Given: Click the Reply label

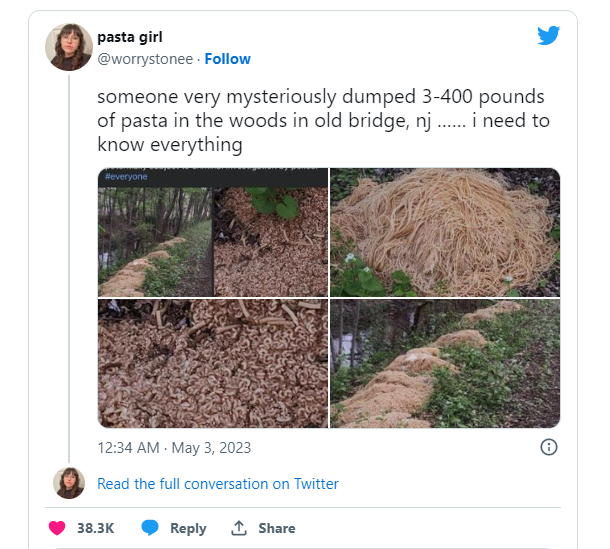Looking at the screenshot, I should pyautogui.click(x=188, y=528).
